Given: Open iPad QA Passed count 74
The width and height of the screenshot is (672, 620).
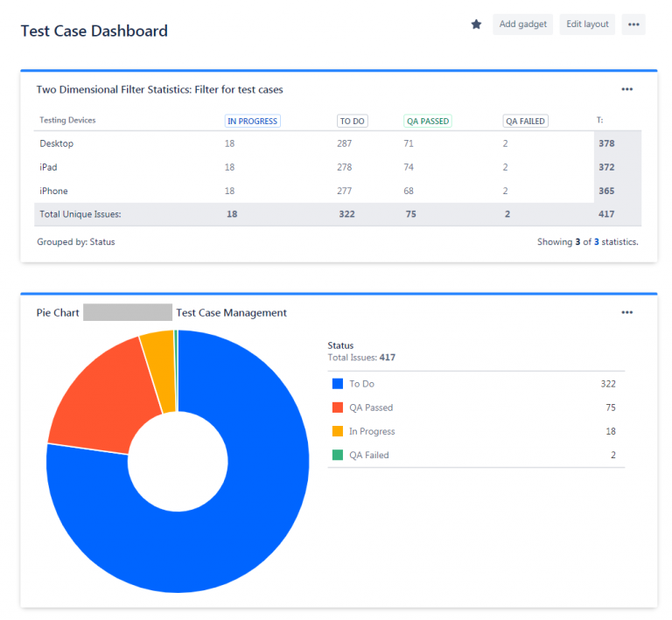Looking at the screenshot, I should [409, 167].
